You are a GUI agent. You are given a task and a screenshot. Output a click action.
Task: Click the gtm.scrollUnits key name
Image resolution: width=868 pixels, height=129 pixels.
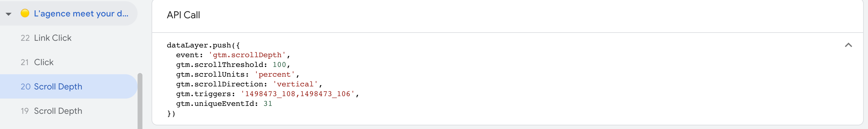[212, 75]
